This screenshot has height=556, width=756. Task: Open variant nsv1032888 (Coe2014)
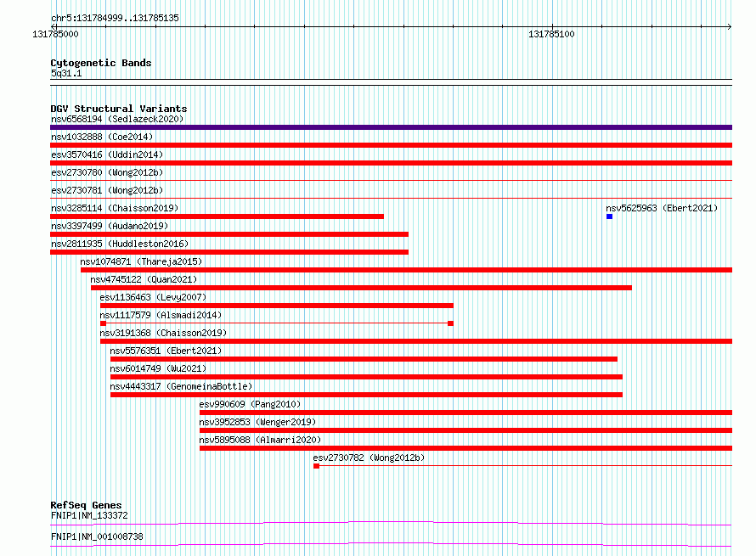tap(102, 137)
